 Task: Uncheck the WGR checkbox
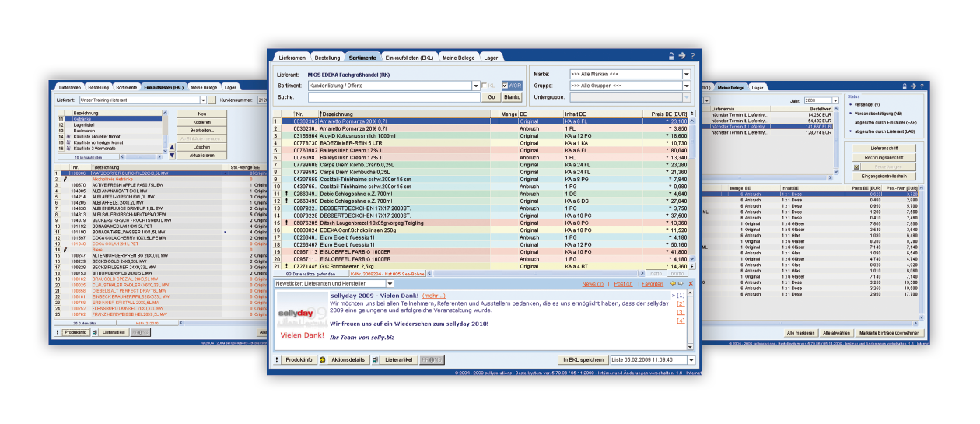coord(506,86)
